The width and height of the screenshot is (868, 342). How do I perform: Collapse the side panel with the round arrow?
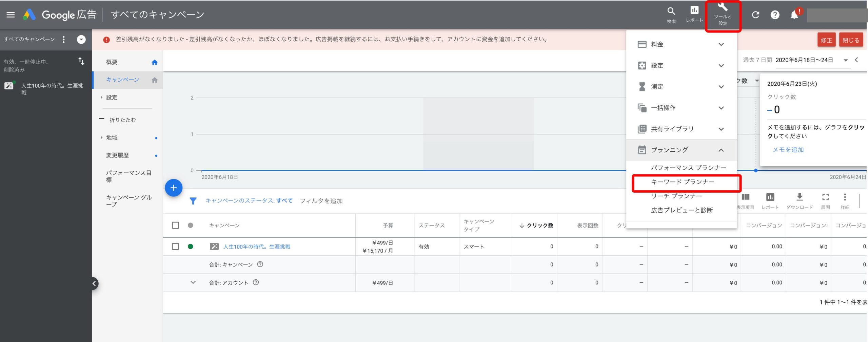pyautogui.click(x=94, y=283)
